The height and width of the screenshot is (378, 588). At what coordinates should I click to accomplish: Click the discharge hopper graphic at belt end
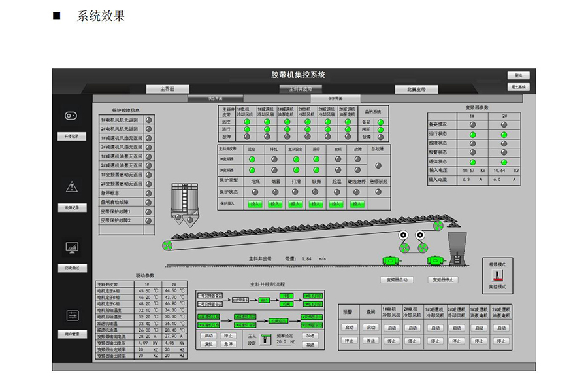tap(457, 249)
